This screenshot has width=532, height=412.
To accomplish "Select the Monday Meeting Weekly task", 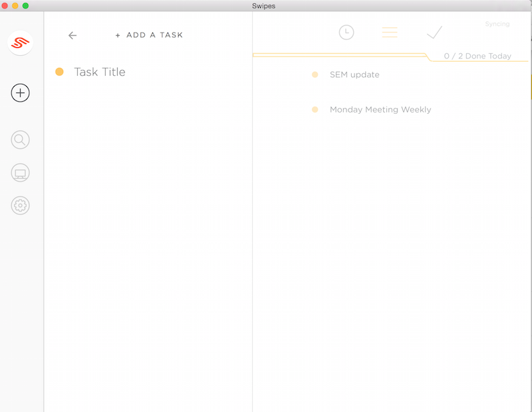I will pos(380,110).
